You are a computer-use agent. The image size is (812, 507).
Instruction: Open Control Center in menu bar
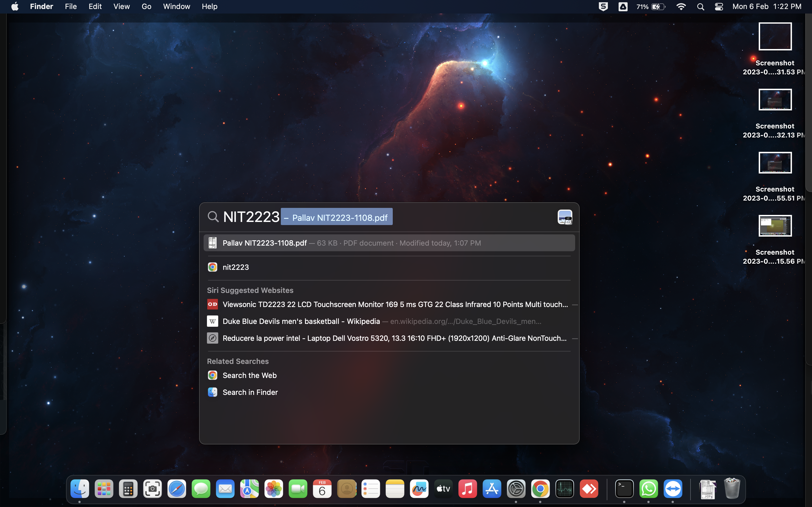719,7
